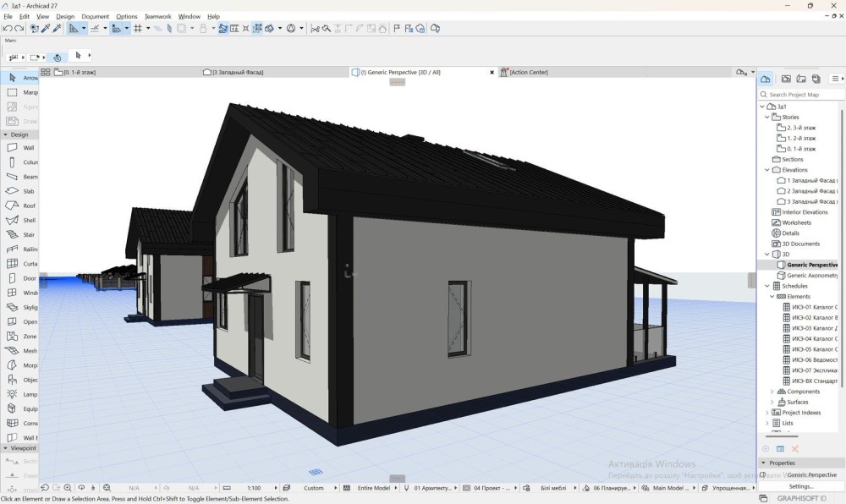Click the Settings... button
The height and width of the screenshot is (504, 846).
800,486
